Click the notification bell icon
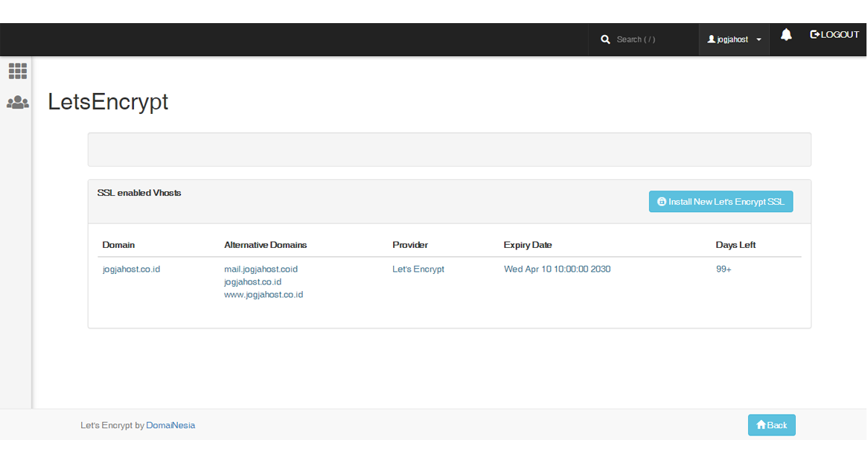 (x=786, y=35)
